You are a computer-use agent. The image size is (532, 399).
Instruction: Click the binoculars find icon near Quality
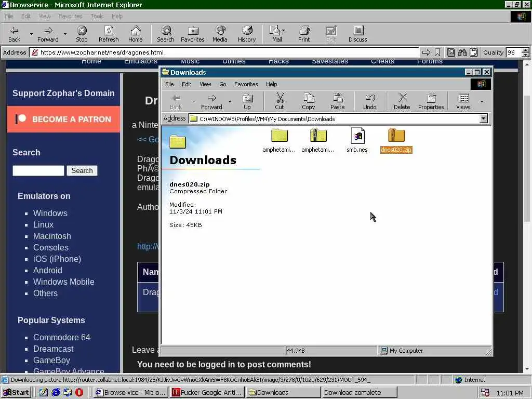[x=462, y=52]
